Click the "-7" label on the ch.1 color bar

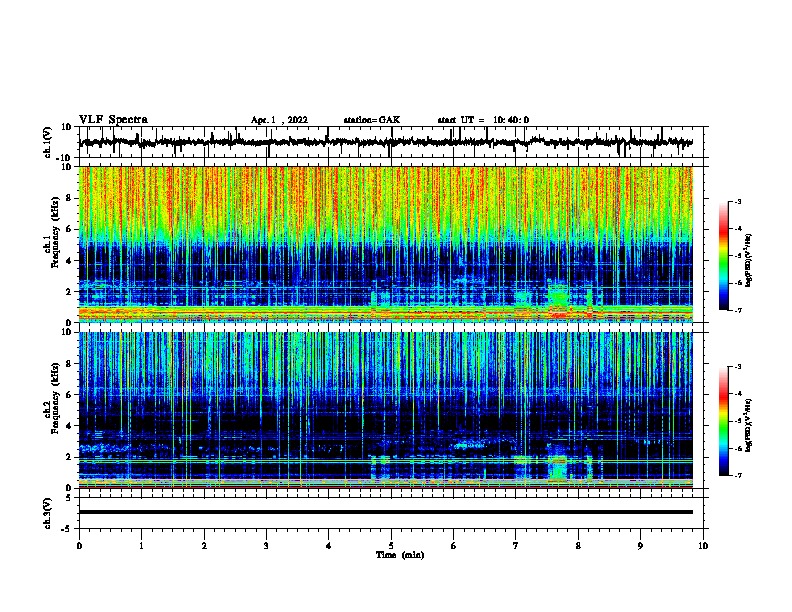click(x=738, y=310)
